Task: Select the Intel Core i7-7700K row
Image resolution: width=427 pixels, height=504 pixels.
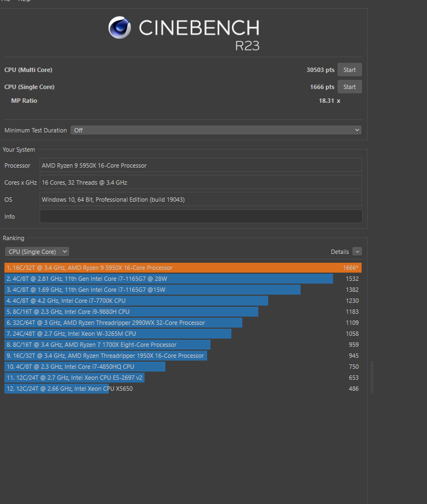Action: [x=183, y=301]
